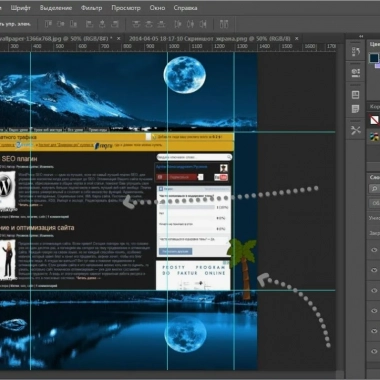Screen dimensions: 380x380
Task: Switch to the Скриншот экрана.png document tab
Action: 209,38
